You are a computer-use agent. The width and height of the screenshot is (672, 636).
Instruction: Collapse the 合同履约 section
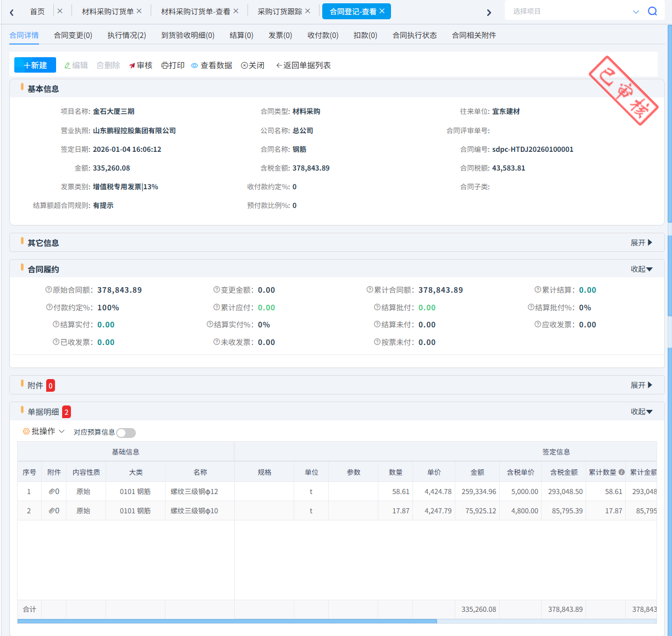click(641, 269)
